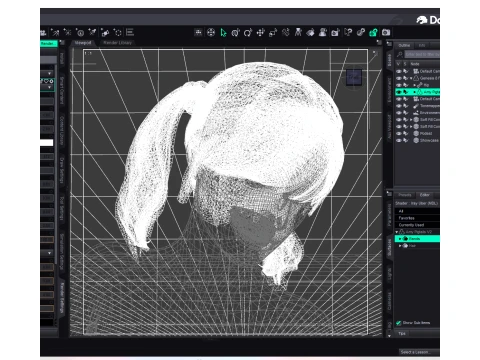Viewport: 480px width, 360px height.
Task: Activate the Scale tool in the toolbar
Action: (x=273, y=32)
